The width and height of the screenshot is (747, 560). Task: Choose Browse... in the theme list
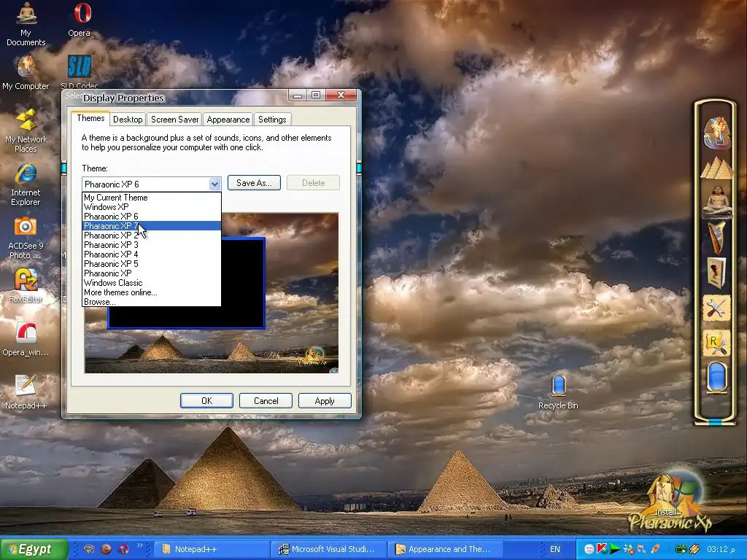tap(152, 302)
